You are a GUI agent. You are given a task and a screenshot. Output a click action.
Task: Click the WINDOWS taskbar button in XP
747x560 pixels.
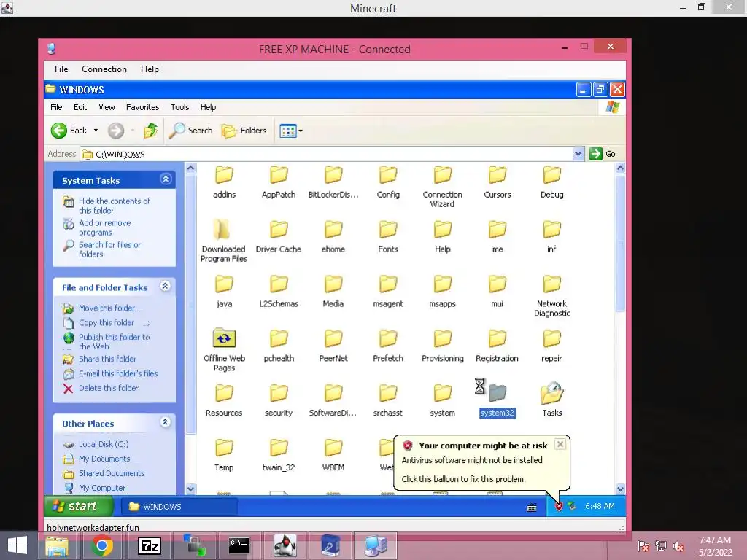(179, 507)
